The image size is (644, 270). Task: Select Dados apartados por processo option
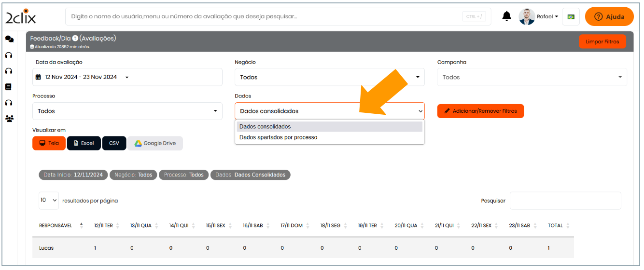(278, 137)
